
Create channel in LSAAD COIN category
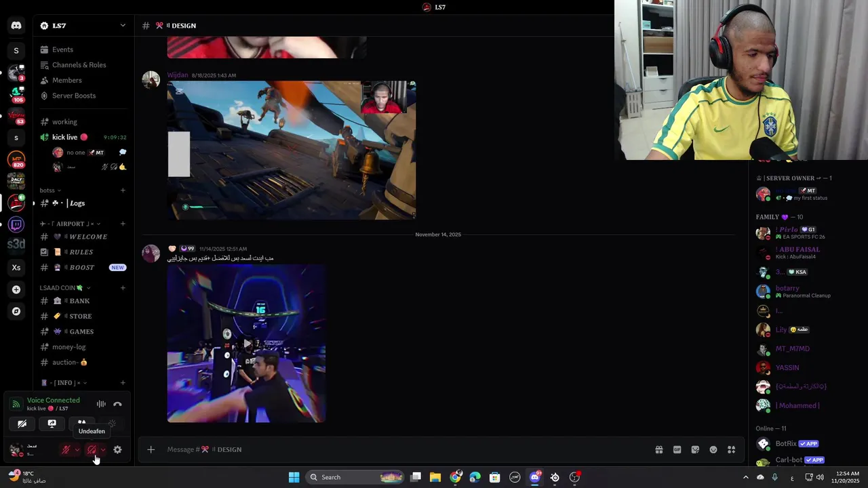(123, 288)
